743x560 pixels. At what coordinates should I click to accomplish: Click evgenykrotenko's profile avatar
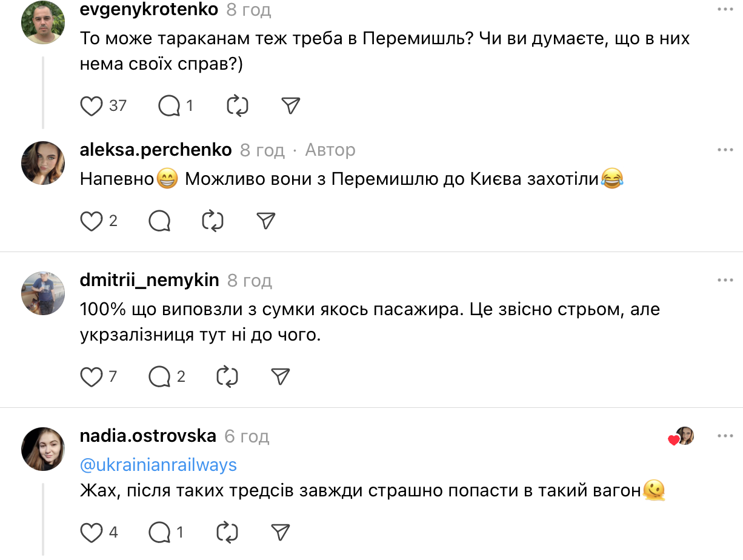pos(43,22)
